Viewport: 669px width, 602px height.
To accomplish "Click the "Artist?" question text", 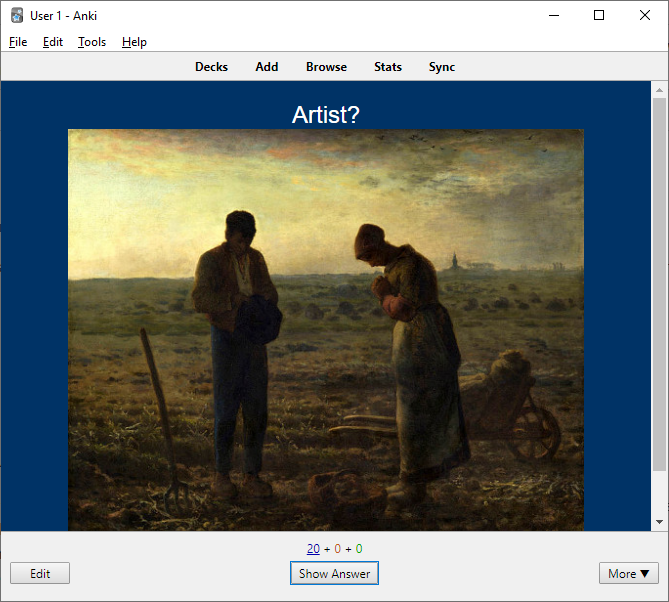I will pyautogui.click(x=326, y=115).
